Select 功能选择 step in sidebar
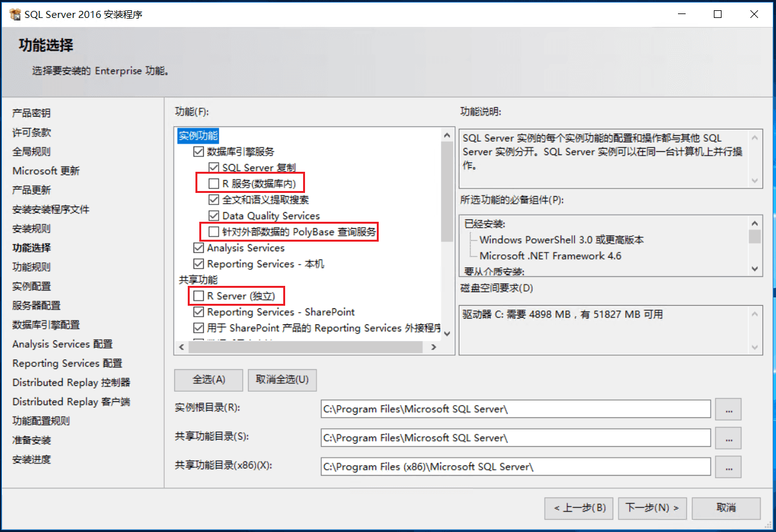 click(x=31, y=248)
